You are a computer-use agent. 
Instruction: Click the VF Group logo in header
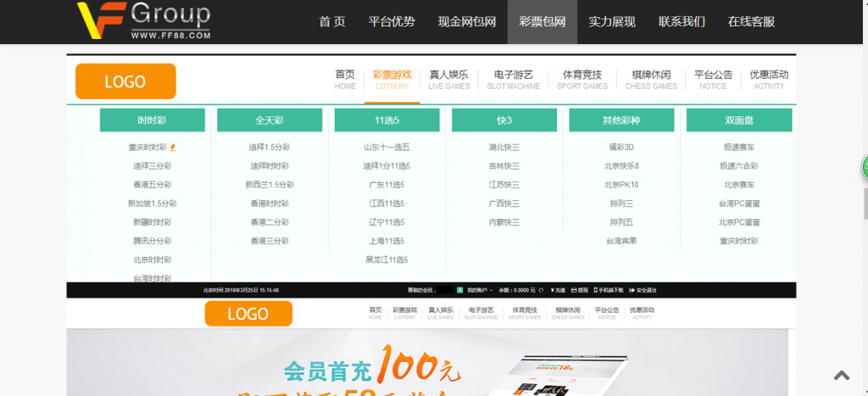[x=142, y=21]
